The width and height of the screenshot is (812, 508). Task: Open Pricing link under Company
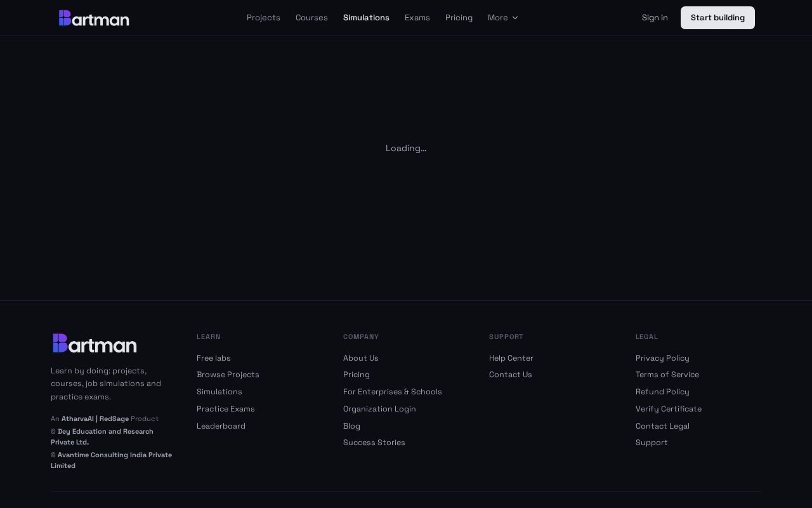pos(357,375)
